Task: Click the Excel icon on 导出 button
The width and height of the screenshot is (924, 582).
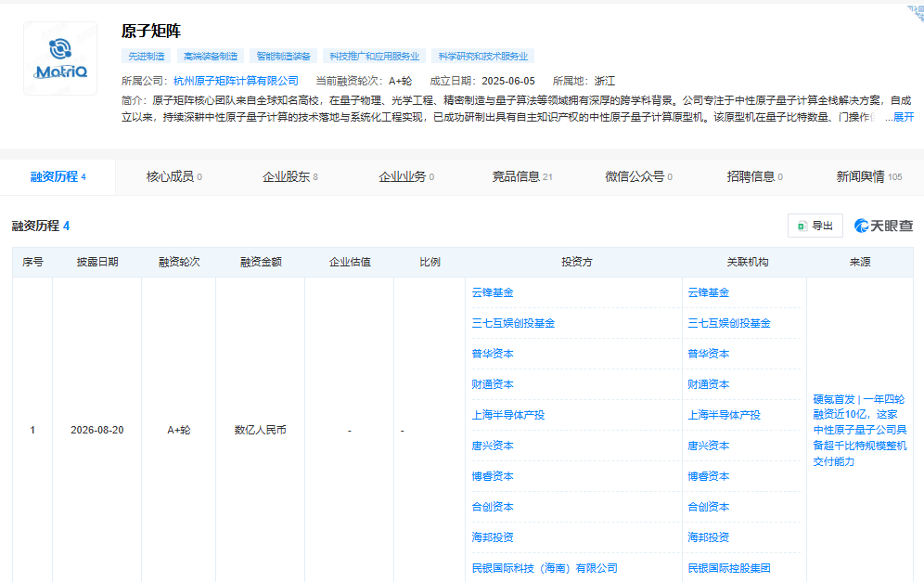Action: point(802,226)
